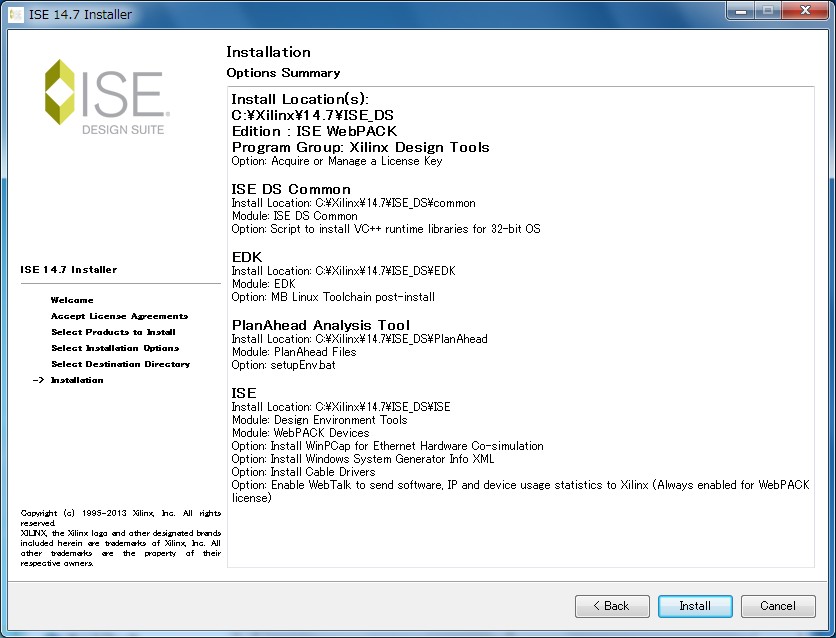Click the Module: Design Environment Tools line
This screenshot has height=638, width=836.
pyautogui.click(x=319, y=420)
